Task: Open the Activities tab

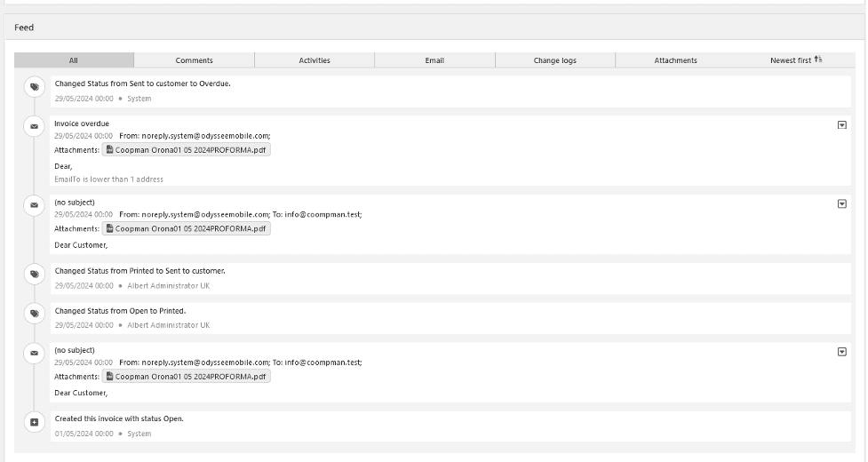Action: point(315,60)
